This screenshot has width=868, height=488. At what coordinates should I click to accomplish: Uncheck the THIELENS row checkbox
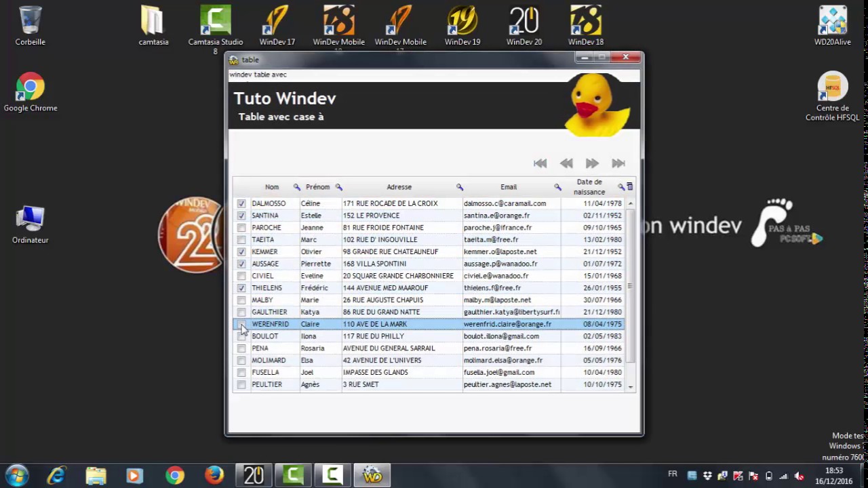coord(241,288)
